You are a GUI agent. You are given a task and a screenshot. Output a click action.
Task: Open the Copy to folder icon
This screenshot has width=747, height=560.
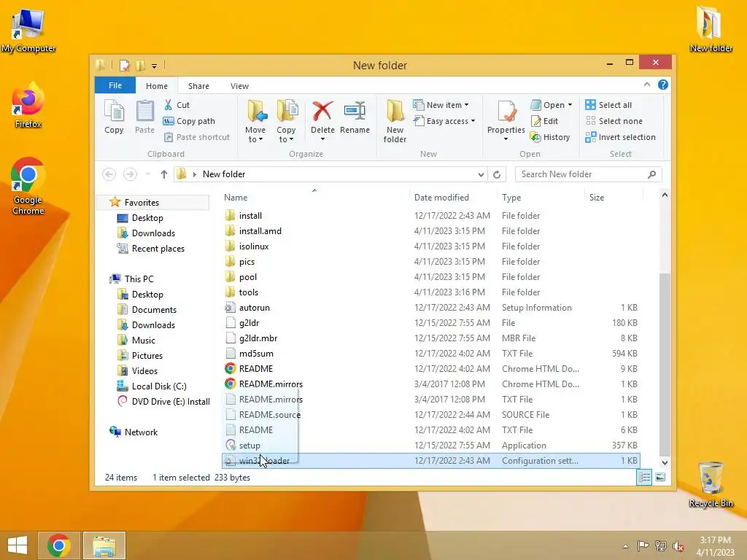(x=286, y=121)
